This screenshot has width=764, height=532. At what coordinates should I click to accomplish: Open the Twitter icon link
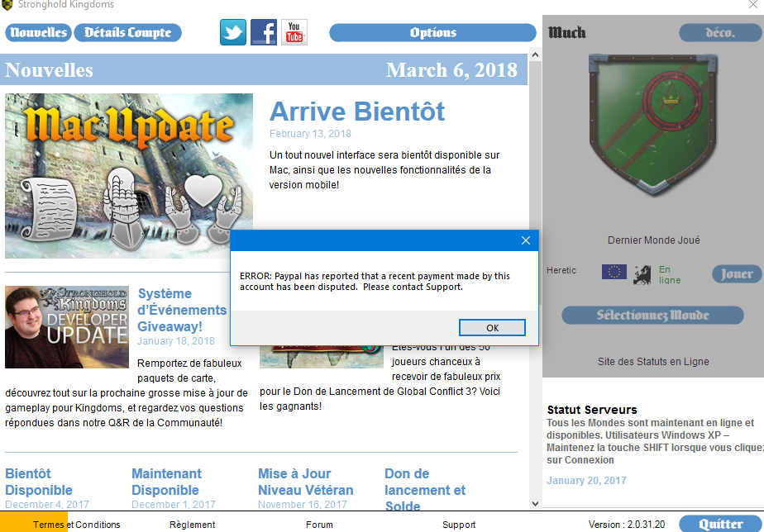click(x=233, y=32)
